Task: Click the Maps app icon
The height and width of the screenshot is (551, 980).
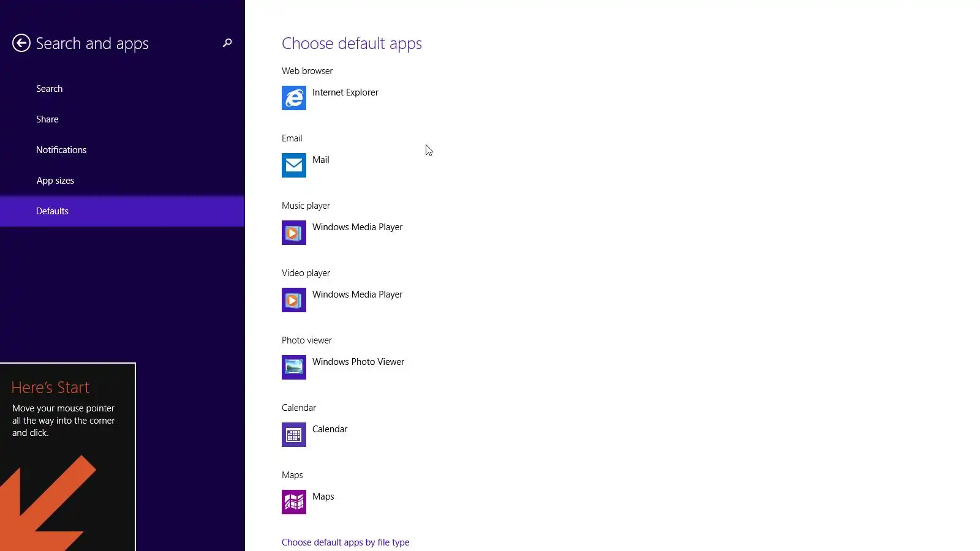Action: [x=294, y=502]
